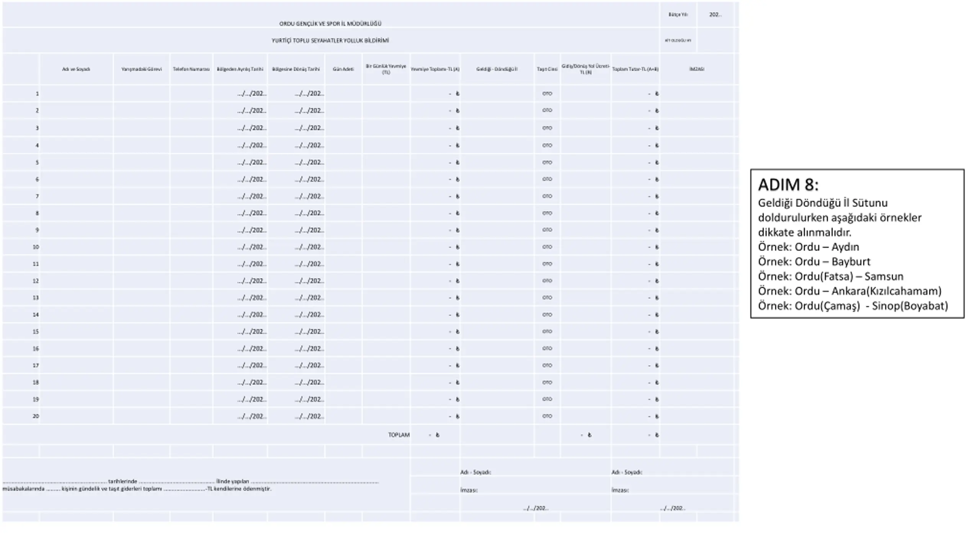Click the 'İMZASI' column header
980x551 pixels.
coord(697,69)
